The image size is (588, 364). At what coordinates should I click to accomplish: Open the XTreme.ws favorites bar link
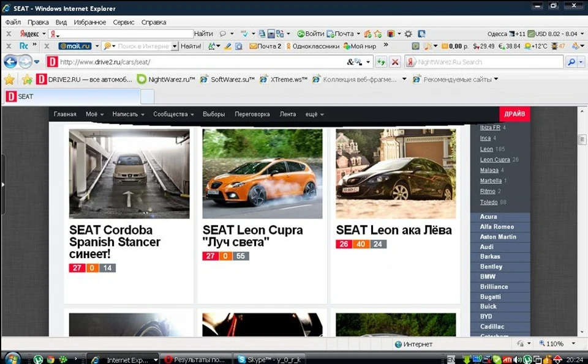[284, 80]
